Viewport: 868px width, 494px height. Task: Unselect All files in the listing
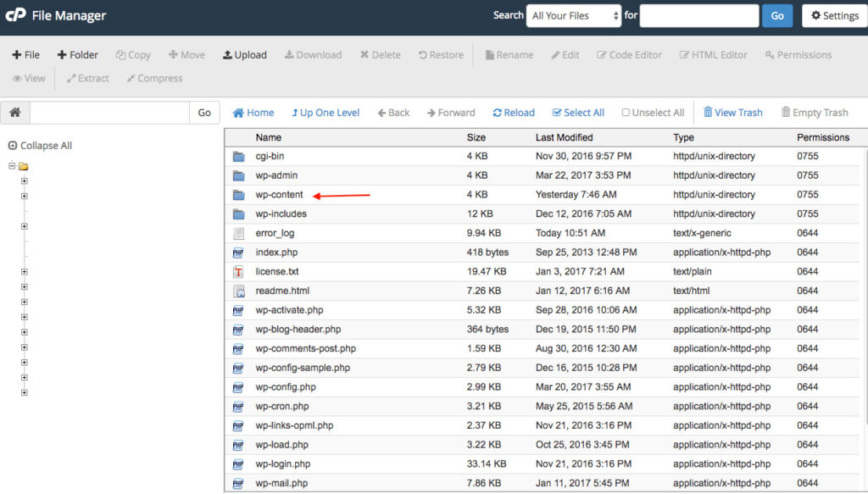653,112
